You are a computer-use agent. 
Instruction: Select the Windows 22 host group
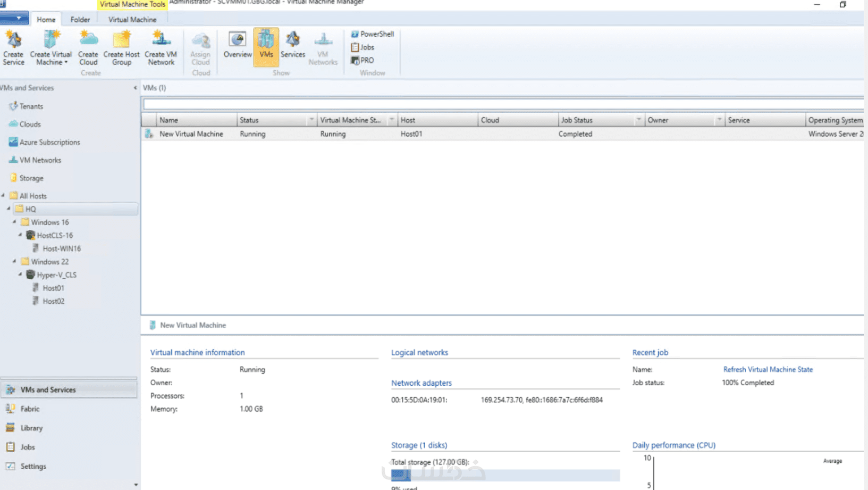pyautogui.click(x=45, y=262)
